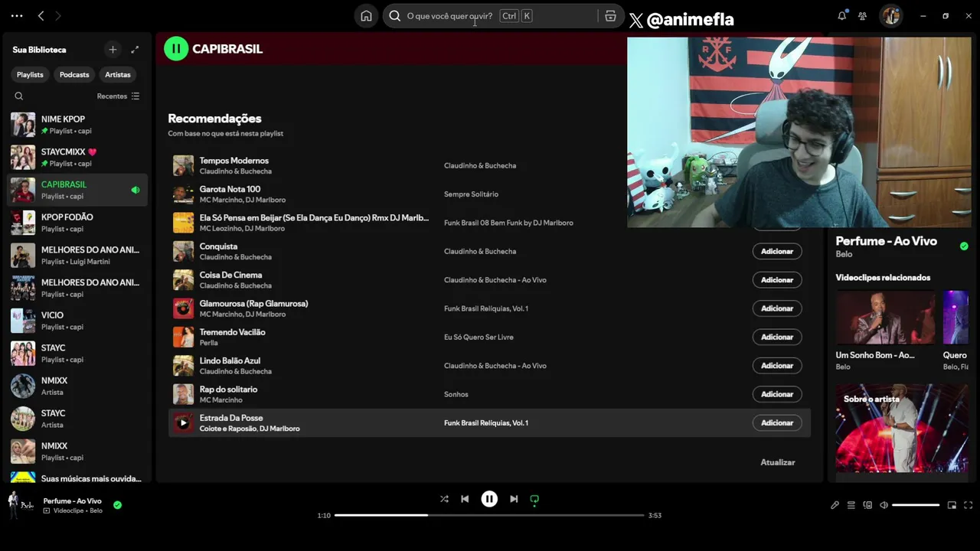980x551 pixels.
Task: Open the user profile avatar menu
Action: pos(890,16)
